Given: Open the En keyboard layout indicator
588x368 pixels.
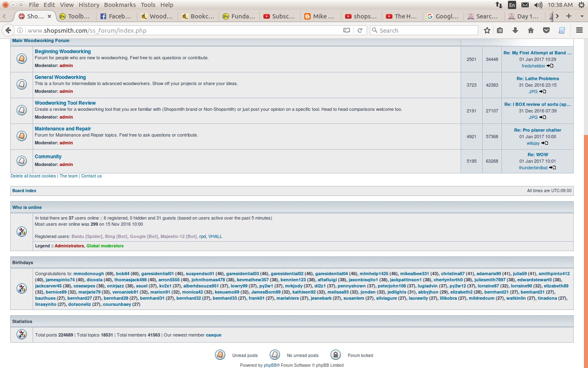Looking at the screenshot, I should coord(512,5).
